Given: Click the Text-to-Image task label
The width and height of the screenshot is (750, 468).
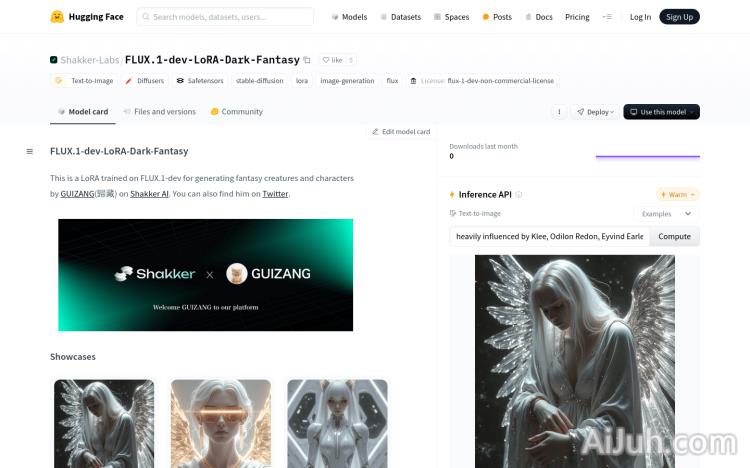Looking at the screenshot, I should pyautogui.click(x=475, y=213).
